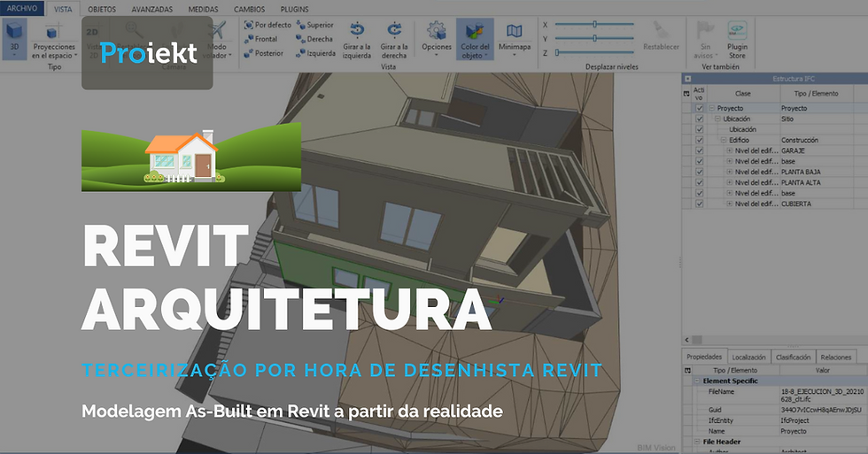Viewport: 868px width, 454px height.
Task: Uncheck the Proyecto row checkbox
Action: click(699, 108)
